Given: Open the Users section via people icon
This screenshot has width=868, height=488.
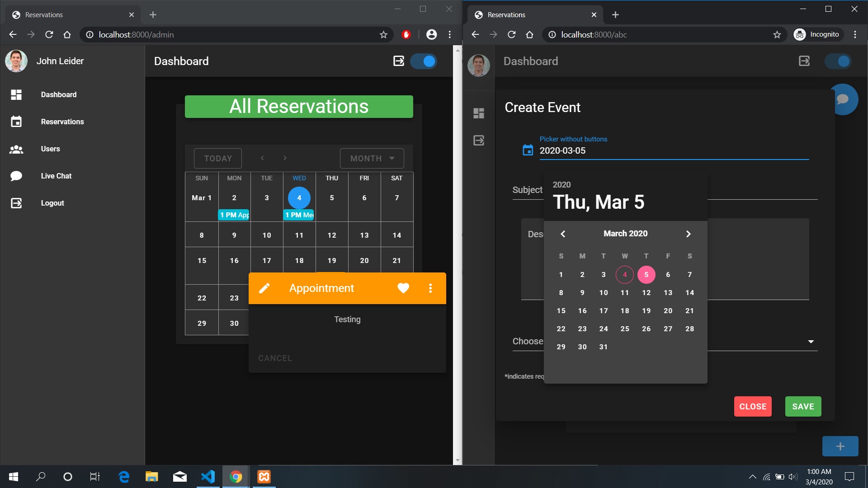Looking at the screenshot, I should [x=16, y=149].
